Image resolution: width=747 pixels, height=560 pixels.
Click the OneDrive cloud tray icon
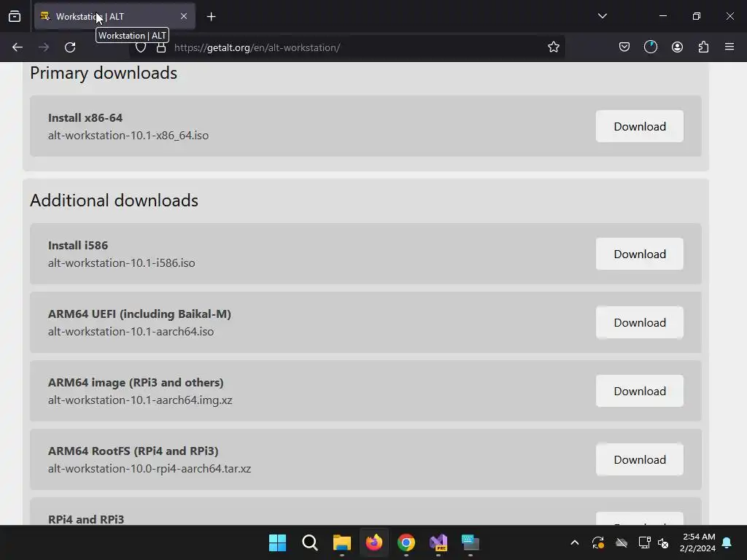coord(622,542)
